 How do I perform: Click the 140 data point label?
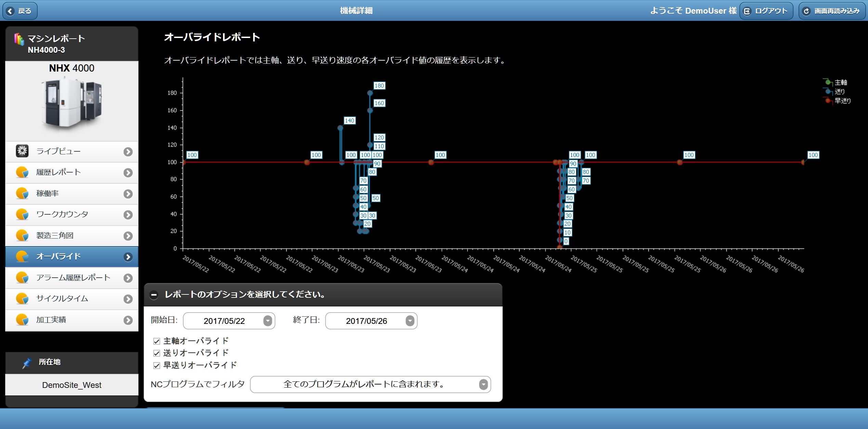click(349, 121)
